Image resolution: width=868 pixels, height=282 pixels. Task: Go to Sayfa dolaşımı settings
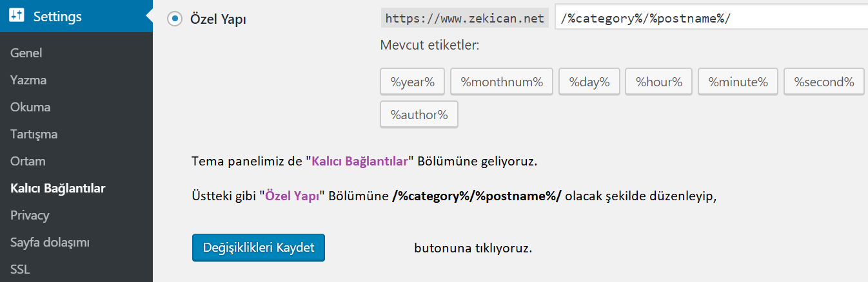[50, 243]
